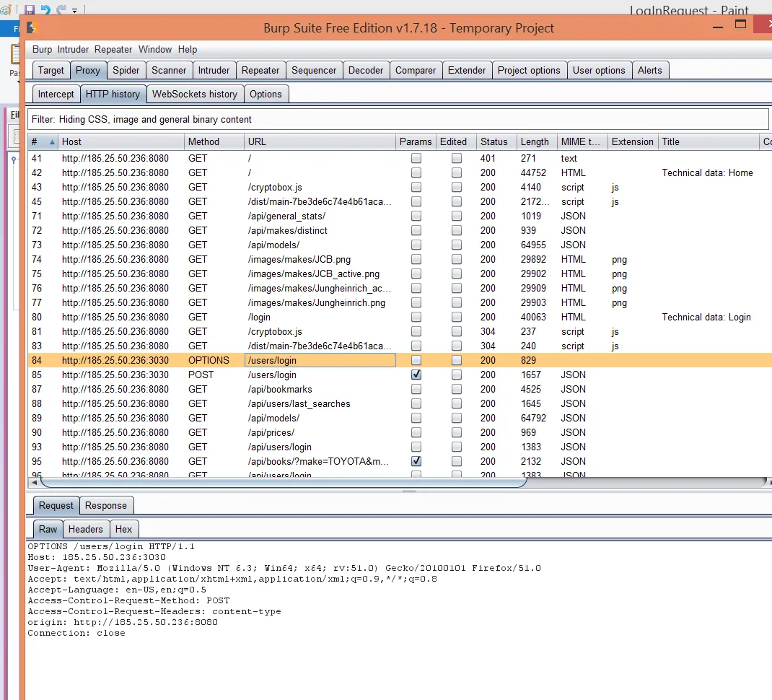This screenshot has width=772, height=700.
Task: Open the Help menu
Action: [x=188, y=49]
